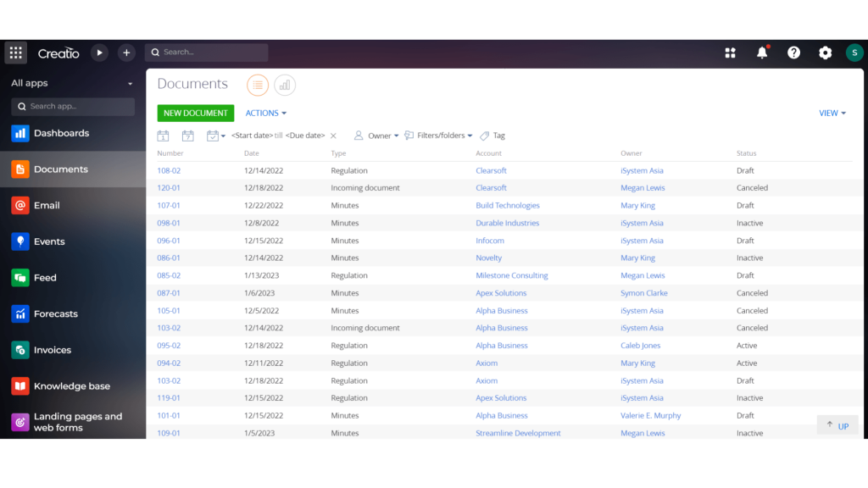Image resolution: width=868 pixels, height=488 pixels.
Task: Open the settings gear icon
Action: point(825,52)
